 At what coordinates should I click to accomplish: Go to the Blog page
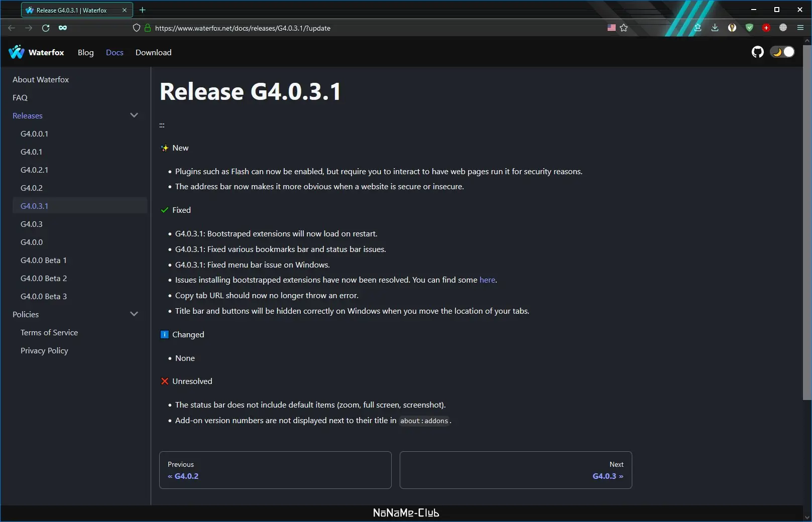[86, 53]
